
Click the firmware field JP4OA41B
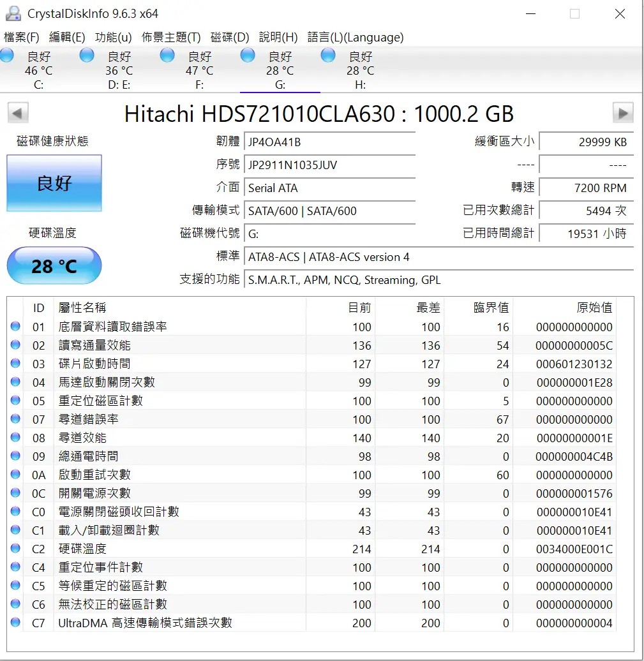(x=330, y=142)
